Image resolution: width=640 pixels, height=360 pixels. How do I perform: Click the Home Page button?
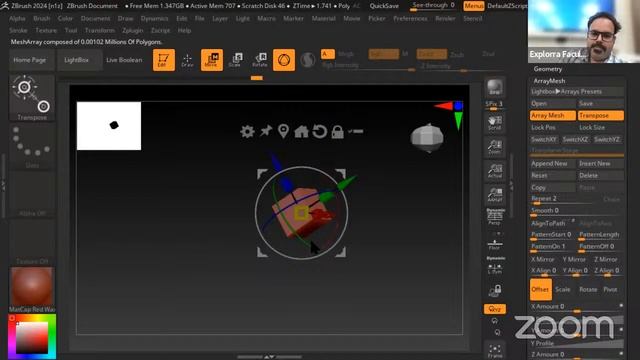pyautogui.click(x=30, y=60)
